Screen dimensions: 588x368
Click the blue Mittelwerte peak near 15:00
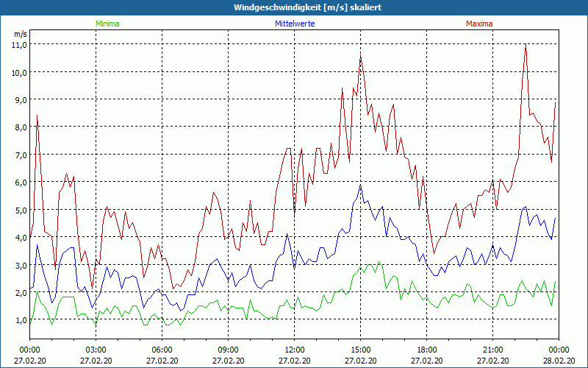360,185
